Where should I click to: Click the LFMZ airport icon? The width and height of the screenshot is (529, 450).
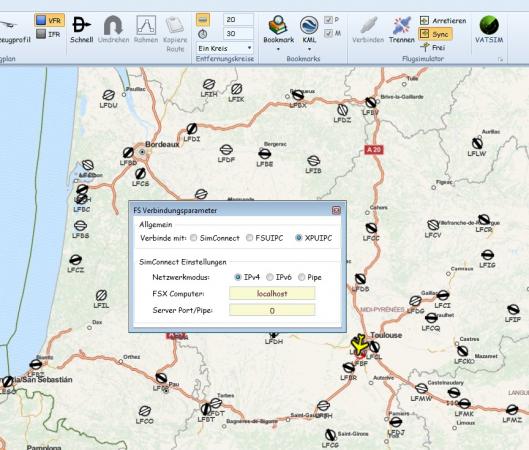(x=512, y=410)
